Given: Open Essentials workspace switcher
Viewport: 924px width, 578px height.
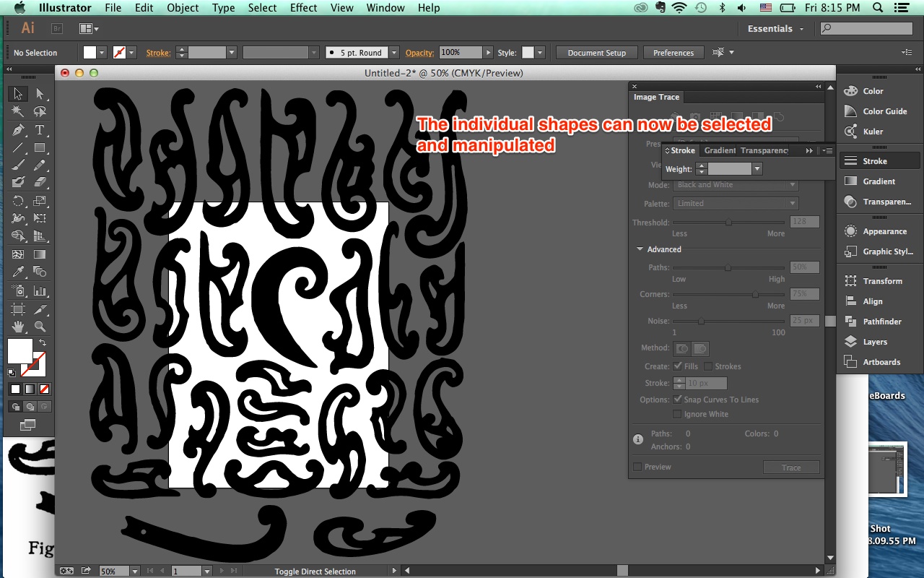Looking at the screenshot, I should tap(776, 29).
